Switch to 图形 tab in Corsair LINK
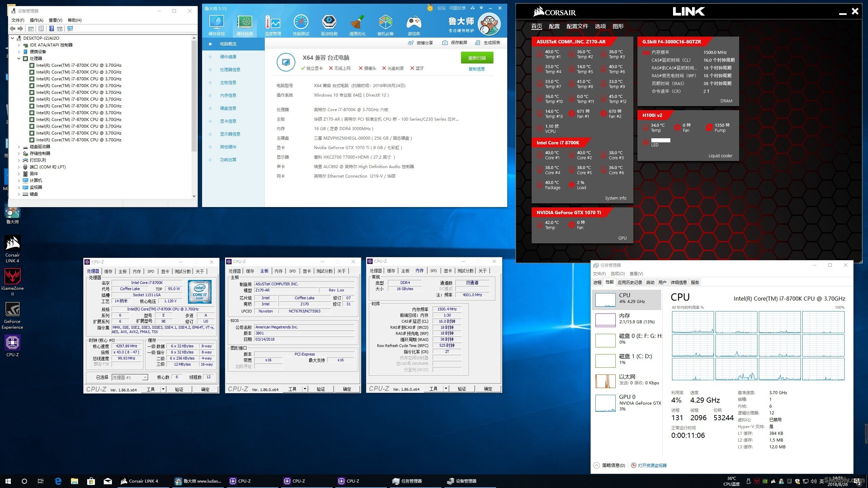 618,26
